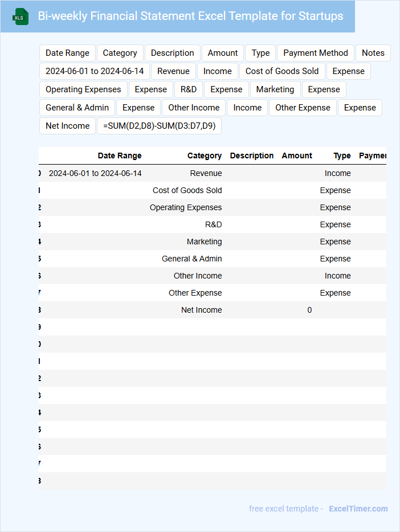The width and height of the screenshot is (400, 532).
Task: Click the Income tag right after Revenue tag
Action: click(x=218, y=71)
